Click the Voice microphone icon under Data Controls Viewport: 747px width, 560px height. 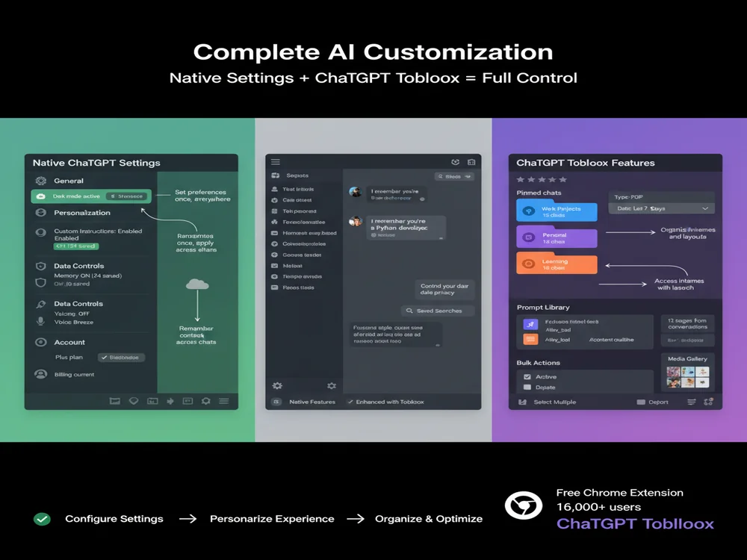(39, 320)
